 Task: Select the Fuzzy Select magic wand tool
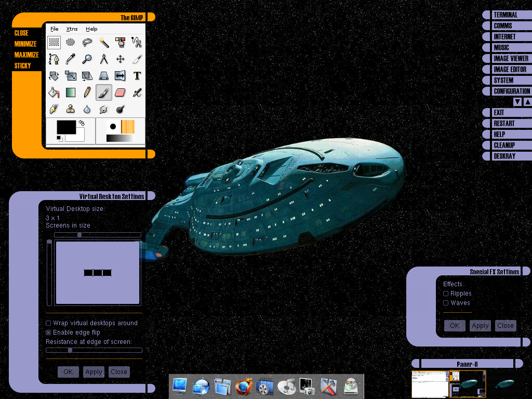coord(104,43)
